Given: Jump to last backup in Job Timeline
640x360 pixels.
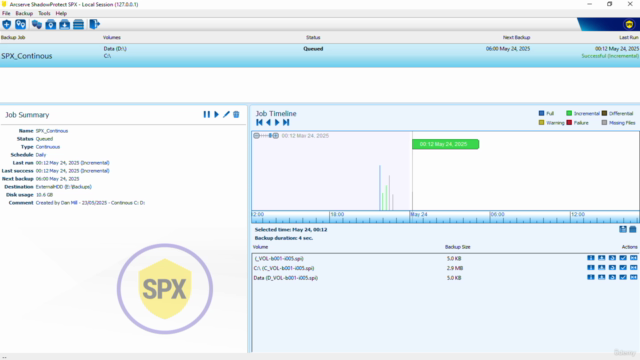Looking at the screenshot, I should click(x=286, y=122).
